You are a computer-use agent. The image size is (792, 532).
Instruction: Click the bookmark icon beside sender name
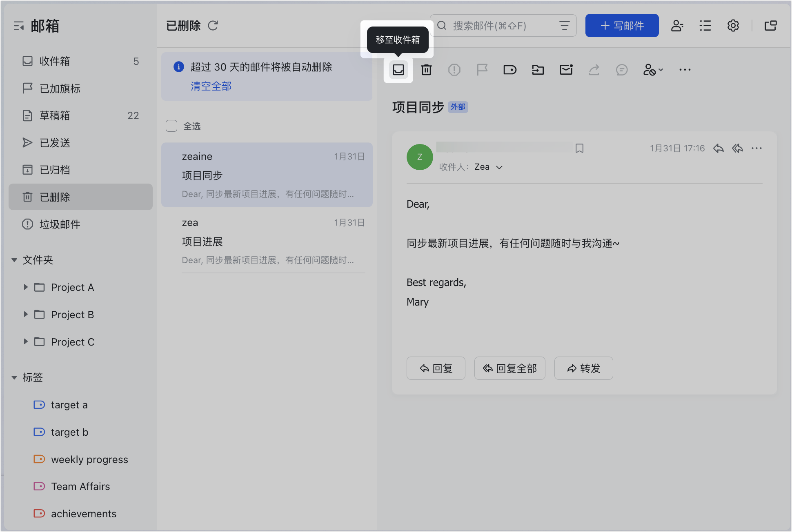pos(579,148)
